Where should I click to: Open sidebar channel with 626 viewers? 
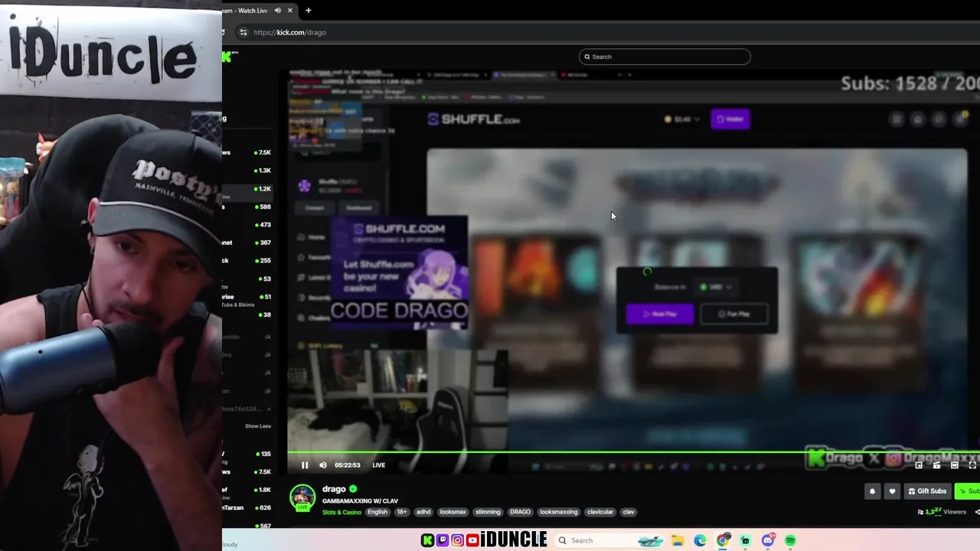tap(247, 507)
